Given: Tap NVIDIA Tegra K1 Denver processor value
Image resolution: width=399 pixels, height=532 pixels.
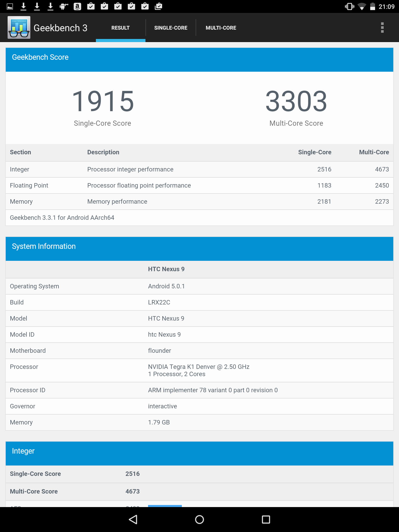Looking at the screenshot, I should click(199, 370).
